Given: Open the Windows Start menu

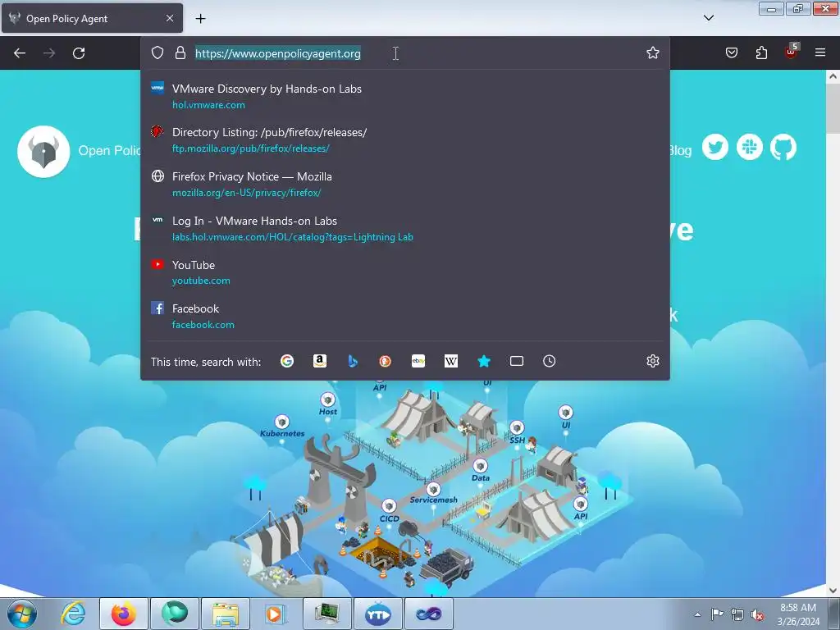Looking at the screenshot, I should [22, 614].
